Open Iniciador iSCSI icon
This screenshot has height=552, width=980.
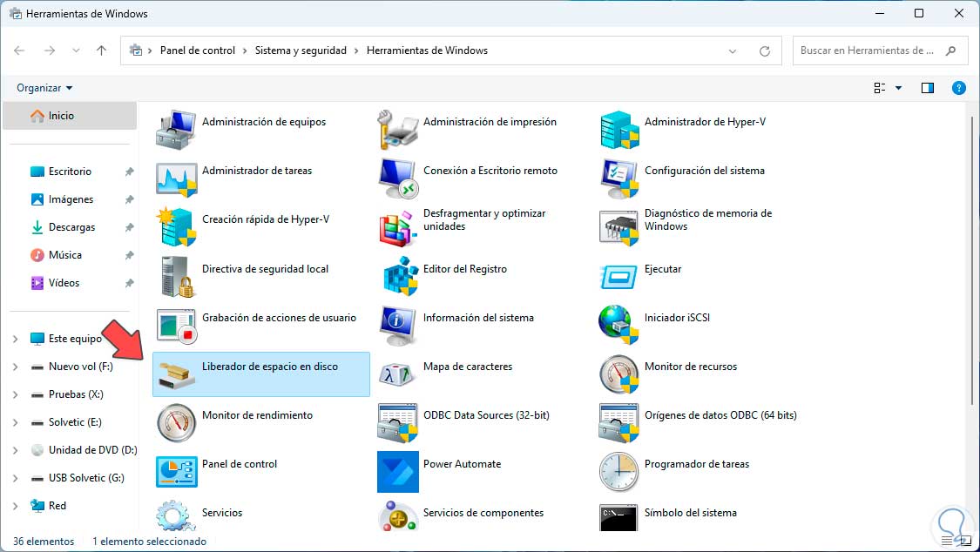tap(619, 325)
